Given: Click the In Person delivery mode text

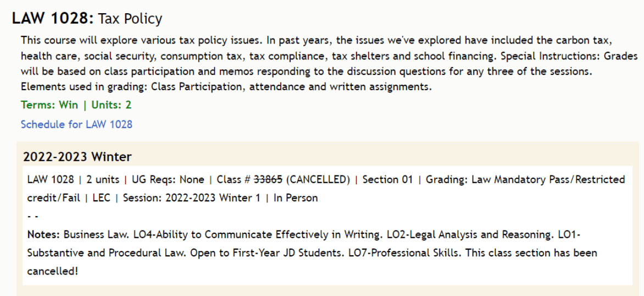Looking at the screenshot, I should (296, 198).
